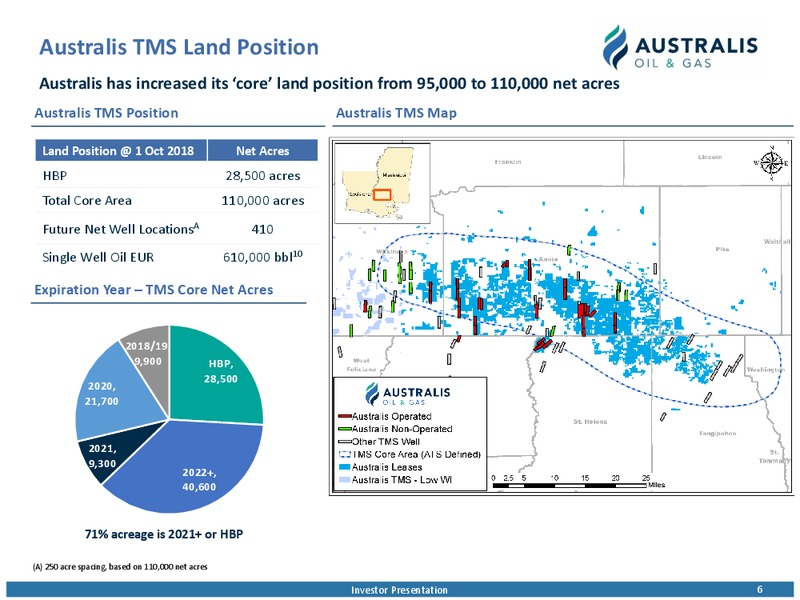Click the state inset locator map thumbnail
Screen dimensions: 800x600
pos(382,183)
